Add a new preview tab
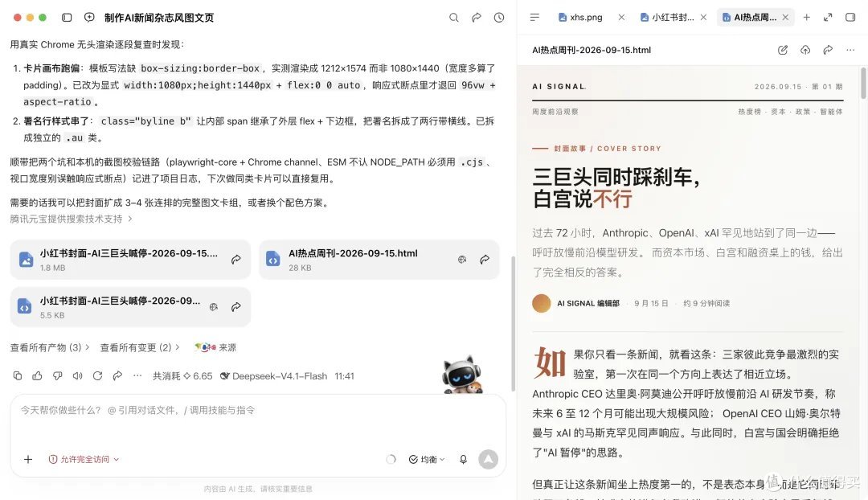 coord(807,17)
